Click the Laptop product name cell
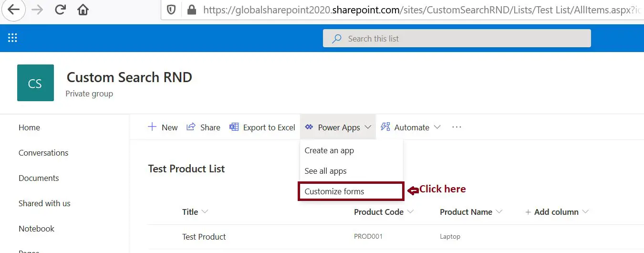The height and width of the screenshot is (253, 644). pyautogui.click(x=450, y=237)
